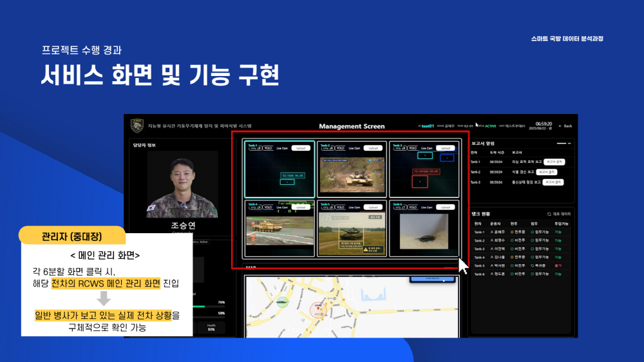The width and height of the screenshot is (644, 362).
Task: Click the mission status icon in Tank-1 row
Action: (533, 232)
